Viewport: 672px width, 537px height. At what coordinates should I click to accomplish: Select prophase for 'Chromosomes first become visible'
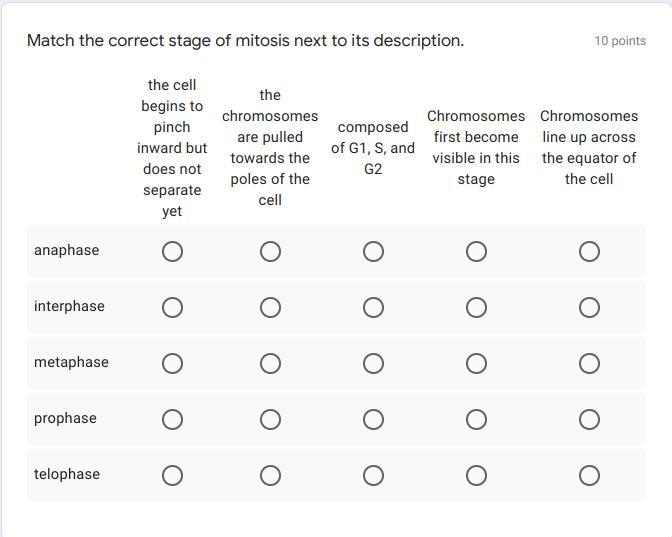point(476,419)
